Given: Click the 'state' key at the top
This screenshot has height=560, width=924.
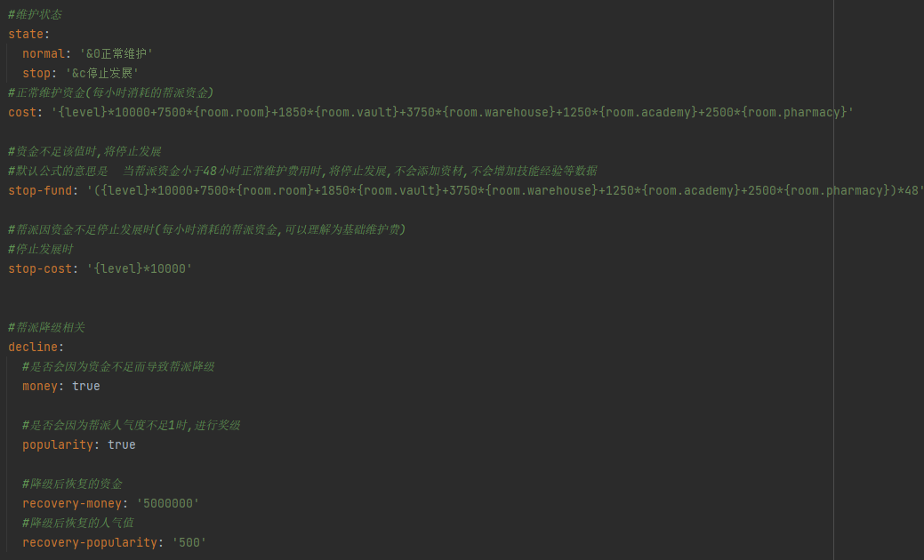Looking at the screenshot, I should point(26,35).
